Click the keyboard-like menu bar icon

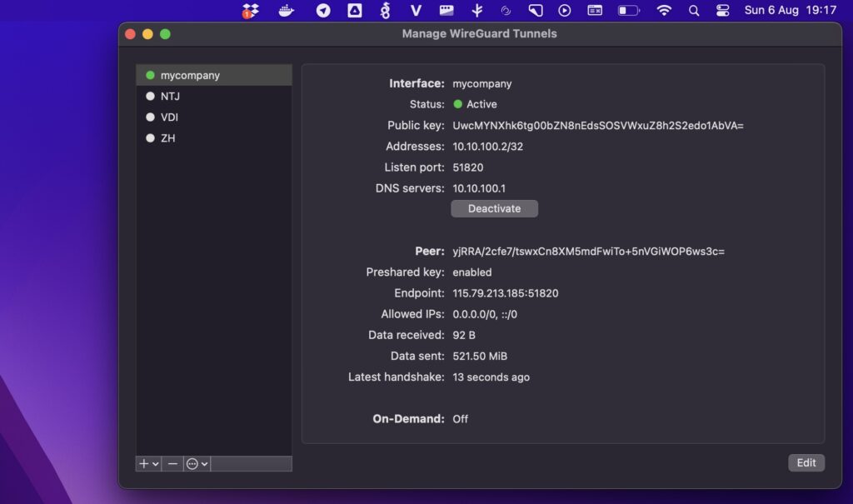tap(446, 10)
